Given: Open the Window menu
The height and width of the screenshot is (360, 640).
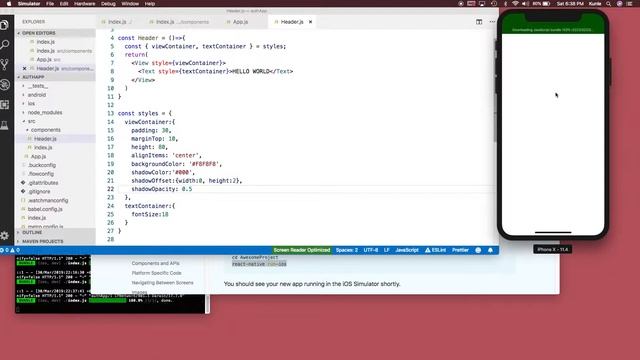Looking at the screenshot, I should pos(130,4).
